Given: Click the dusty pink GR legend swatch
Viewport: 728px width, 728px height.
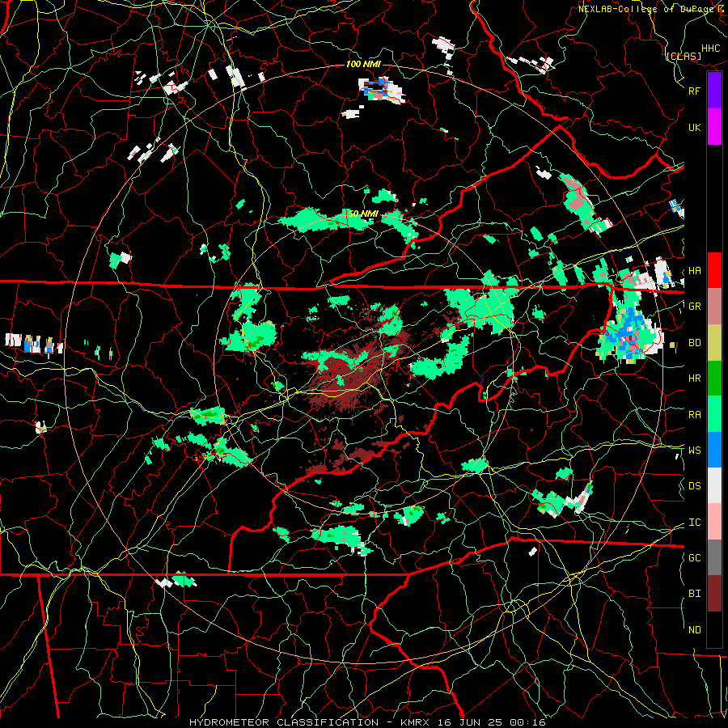Looking at the screenshot, I should (714, 307).
